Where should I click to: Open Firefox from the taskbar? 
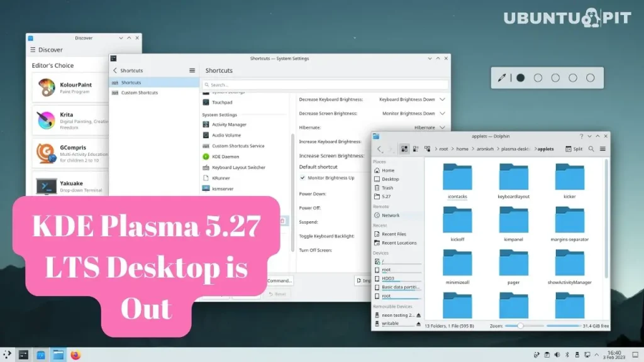[x=75, y=354]
